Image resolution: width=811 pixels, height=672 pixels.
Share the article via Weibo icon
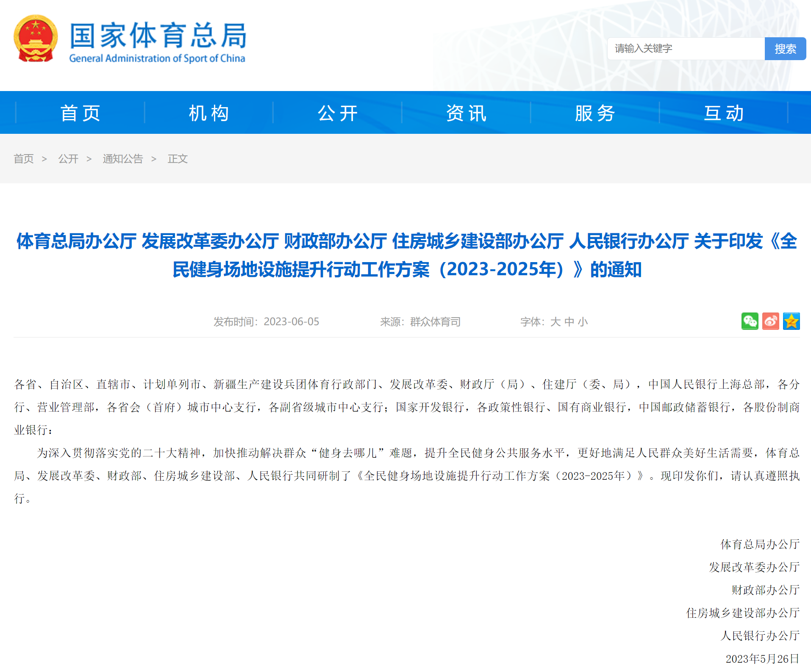[x=770, y=321]
